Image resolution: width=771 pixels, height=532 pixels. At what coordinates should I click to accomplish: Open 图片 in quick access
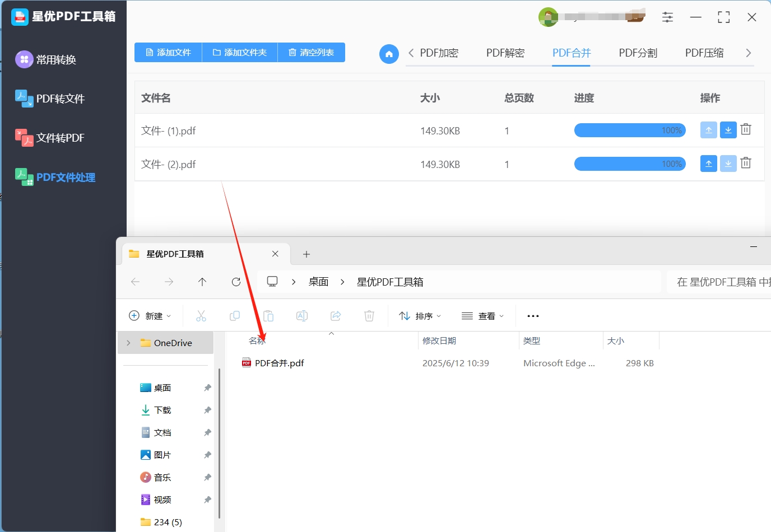pyautogui.click(x=162, y=455)
